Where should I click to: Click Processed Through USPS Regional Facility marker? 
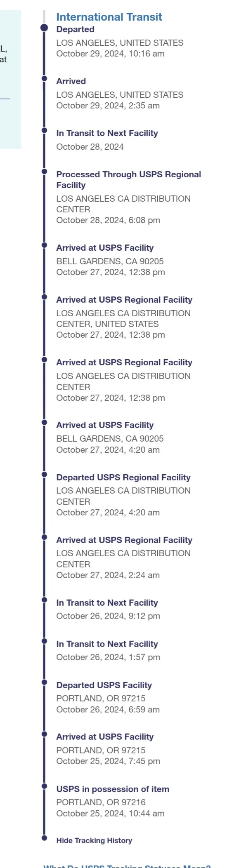(44, 171)
